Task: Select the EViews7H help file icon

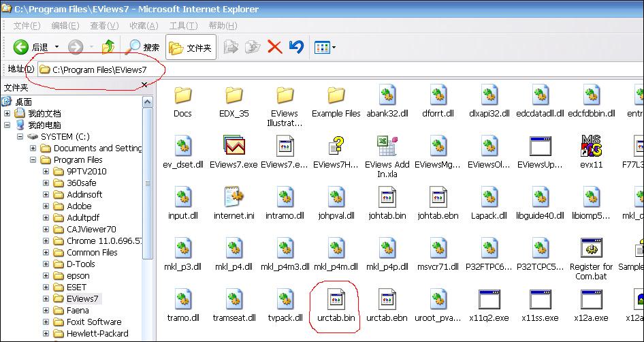Action: [336, 146]
